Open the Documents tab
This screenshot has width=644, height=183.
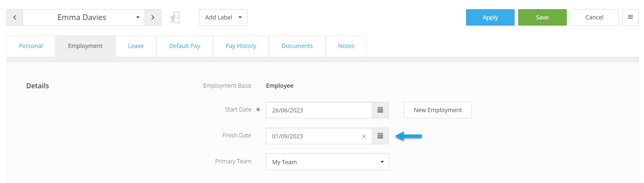tap(297, 46)
